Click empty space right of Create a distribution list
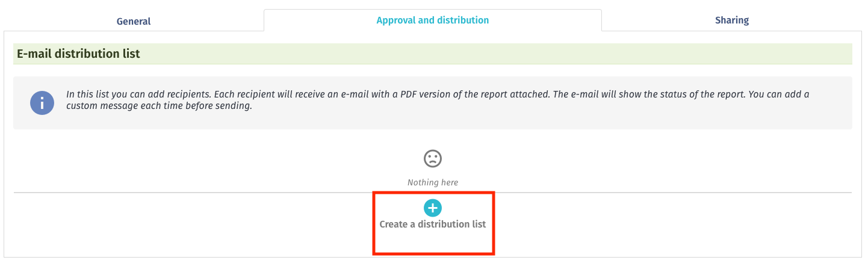 pos(662,224)
